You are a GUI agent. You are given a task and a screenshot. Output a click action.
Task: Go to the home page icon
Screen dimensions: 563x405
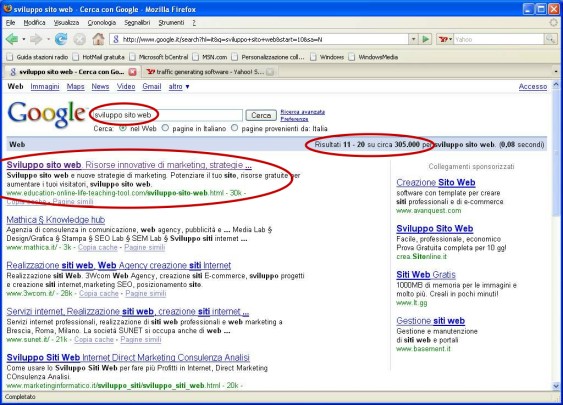pyautogui.click(x=98, y=39)
